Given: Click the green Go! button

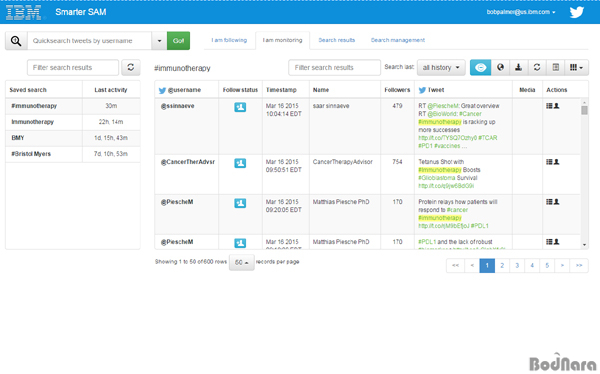Looking at the screenshot, I should 178,41.
